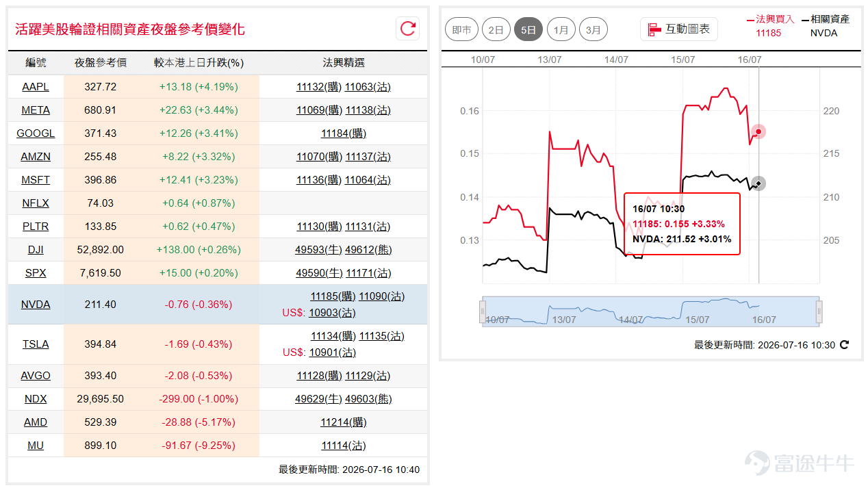The image size is (868, 488).
Task: Toggle the 相關資產 NVDA legend series
Action: click(x=826, y=26)
